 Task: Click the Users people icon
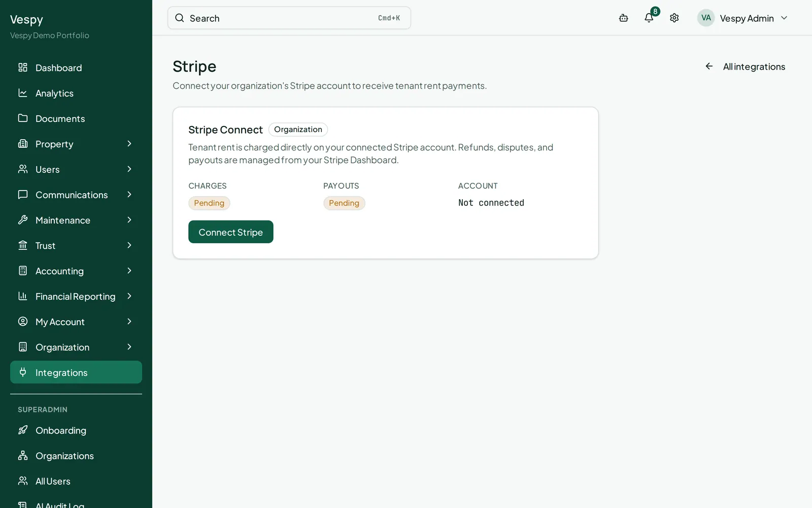pyautogui.click(x=23, y=169)
